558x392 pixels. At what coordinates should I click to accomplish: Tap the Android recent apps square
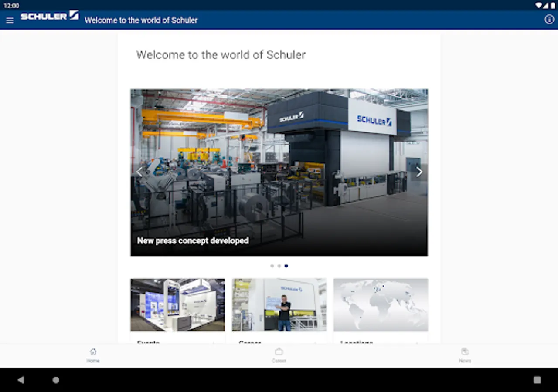click(537, 380)
